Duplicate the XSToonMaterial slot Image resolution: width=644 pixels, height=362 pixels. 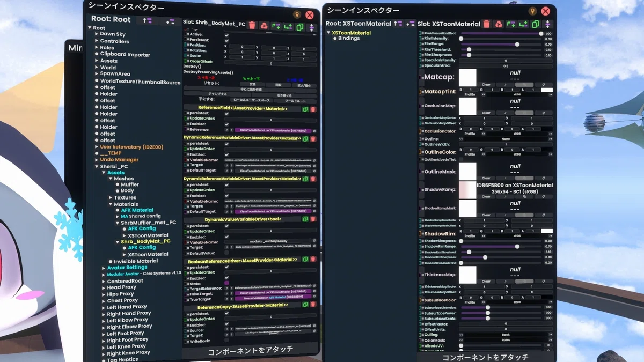pyautogui.click(x=535, y=24)
